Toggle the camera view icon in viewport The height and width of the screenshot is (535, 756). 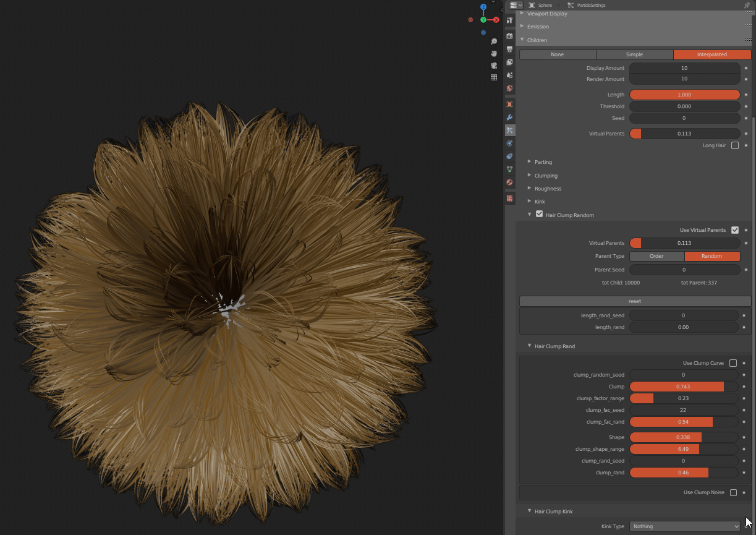click(x=494, y=66)
